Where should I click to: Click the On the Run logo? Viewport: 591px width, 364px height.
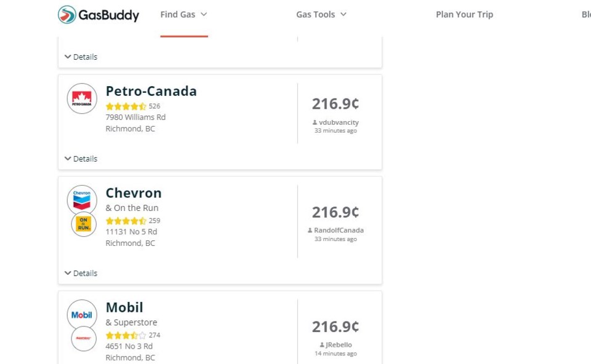click(84, 224)
